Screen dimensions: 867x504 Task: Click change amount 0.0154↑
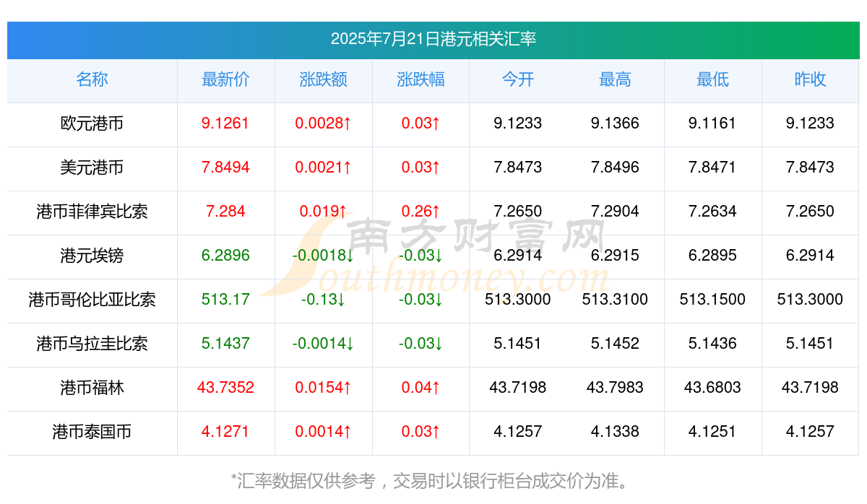(323, 388)
